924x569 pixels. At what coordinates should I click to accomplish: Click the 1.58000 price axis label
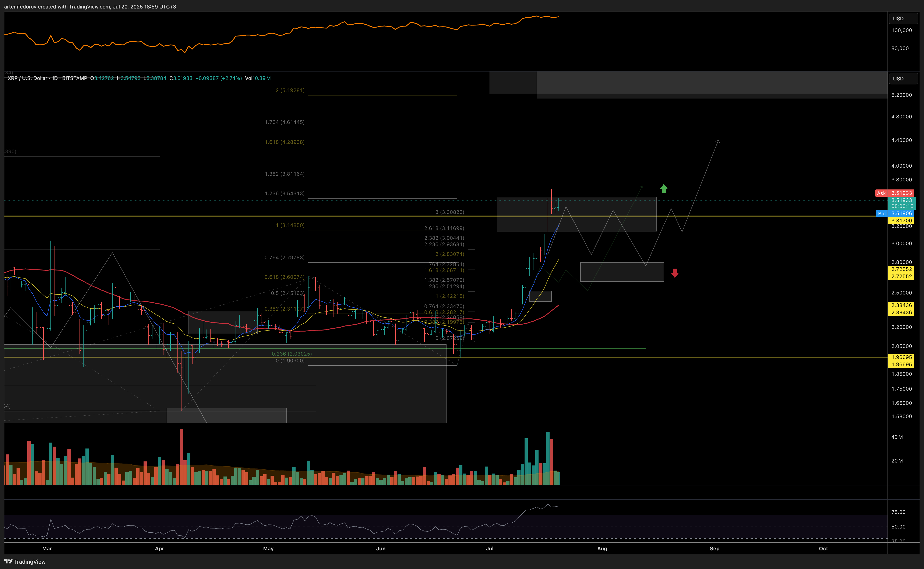pos(902,417)
